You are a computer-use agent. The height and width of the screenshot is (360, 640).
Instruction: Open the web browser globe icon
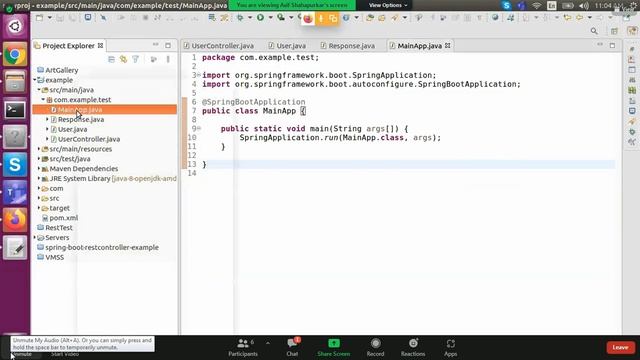pos(495,18)
